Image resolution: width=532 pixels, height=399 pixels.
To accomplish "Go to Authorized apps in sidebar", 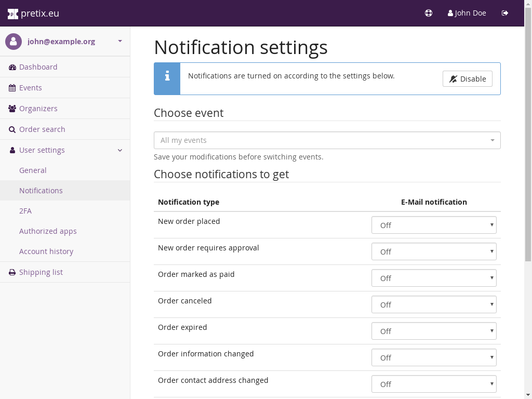I will coord(48,231).
